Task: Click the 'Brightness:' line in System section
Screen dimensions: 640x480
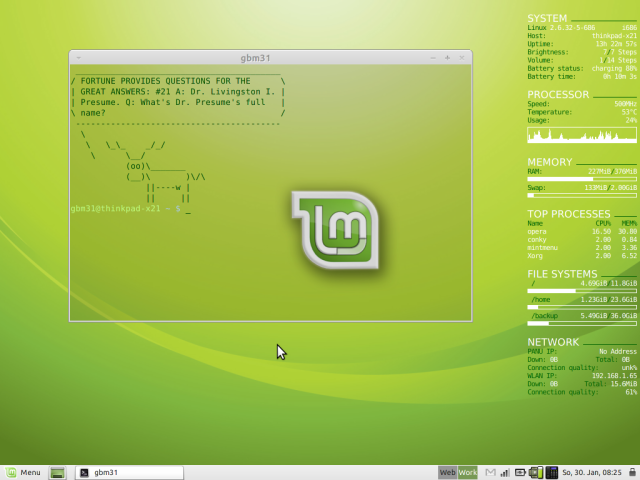Action: pos(582,52)
